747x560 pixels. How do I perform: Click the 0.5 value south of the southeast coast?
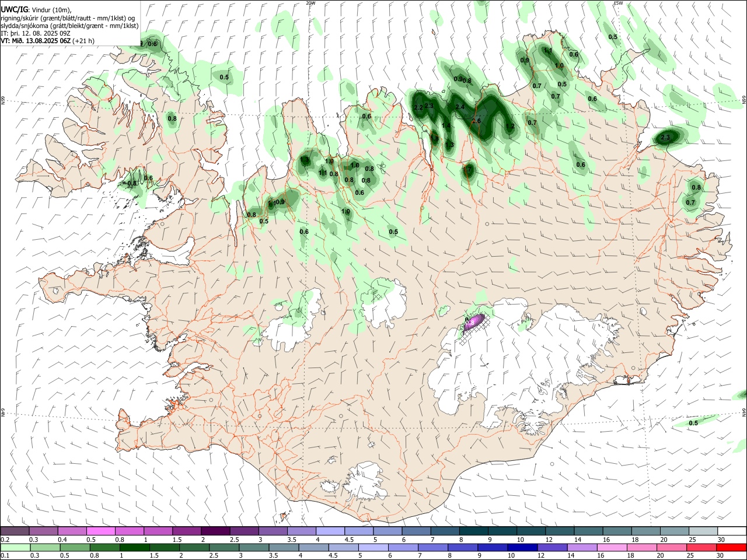693,423
